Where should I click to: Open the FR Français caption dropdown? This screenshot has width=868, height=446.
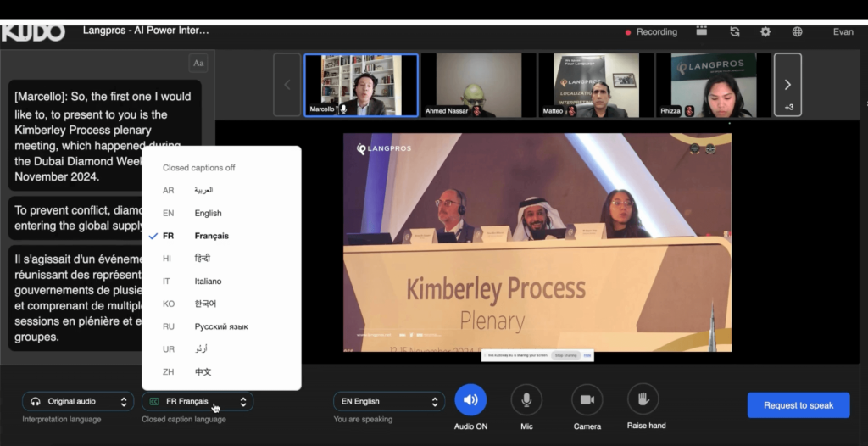[x=198, y=402]
